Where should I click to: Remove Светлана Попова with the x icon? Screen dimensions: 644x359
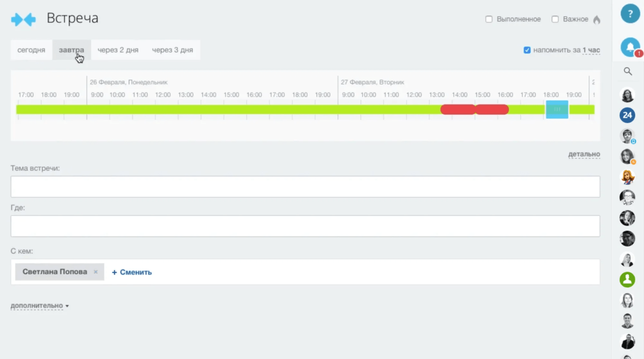point(96,272)
